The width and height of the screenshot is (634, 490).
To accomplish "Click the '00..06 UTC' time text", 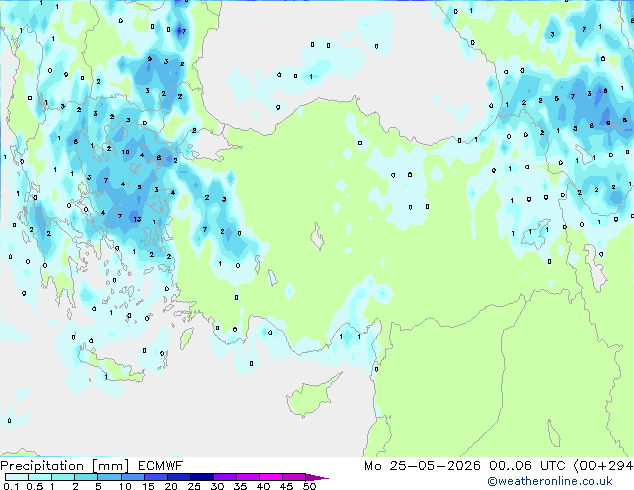I will pyautogui.click(x=527, y=466).
